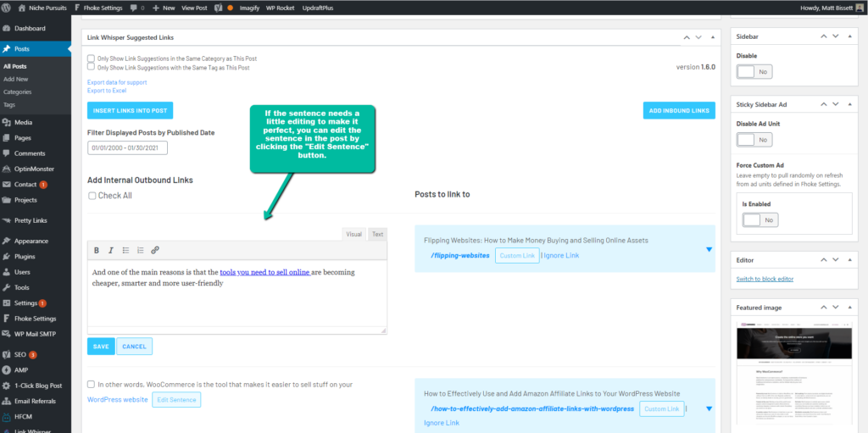This screenshot has width=868, height=433.
Task: Open Fhoke Settings in the sidebar
Action: 36,319
